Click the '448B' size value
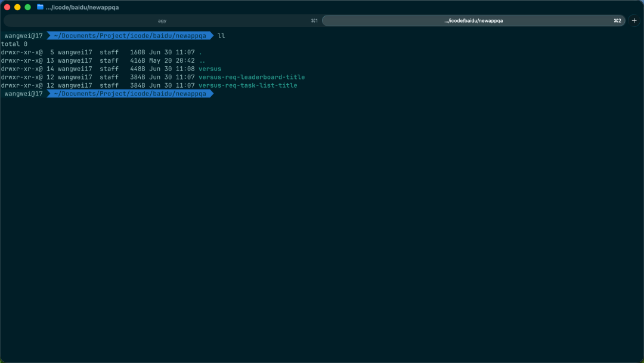 coord(138,69)
